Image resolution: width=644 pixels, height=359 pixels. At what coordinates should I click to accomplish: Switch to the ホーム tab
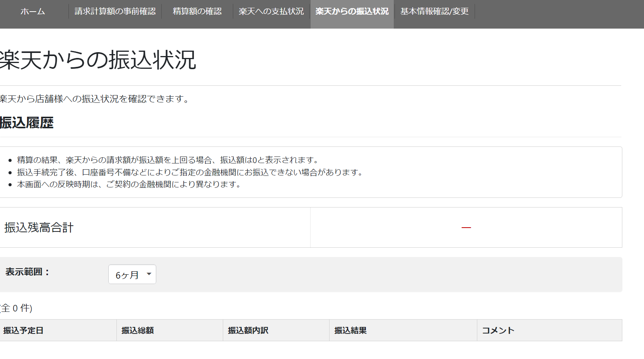(32, 12)
